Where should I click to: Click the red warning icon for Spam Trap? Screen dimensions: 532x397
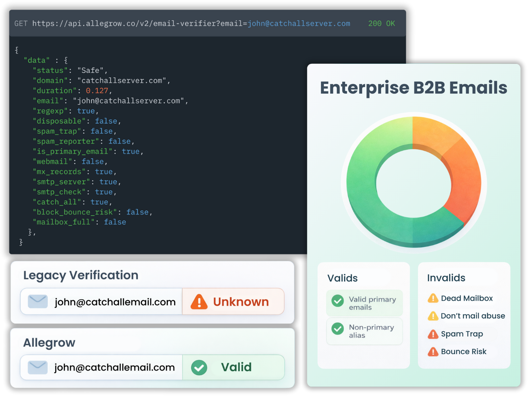click(x=433, y=334)
